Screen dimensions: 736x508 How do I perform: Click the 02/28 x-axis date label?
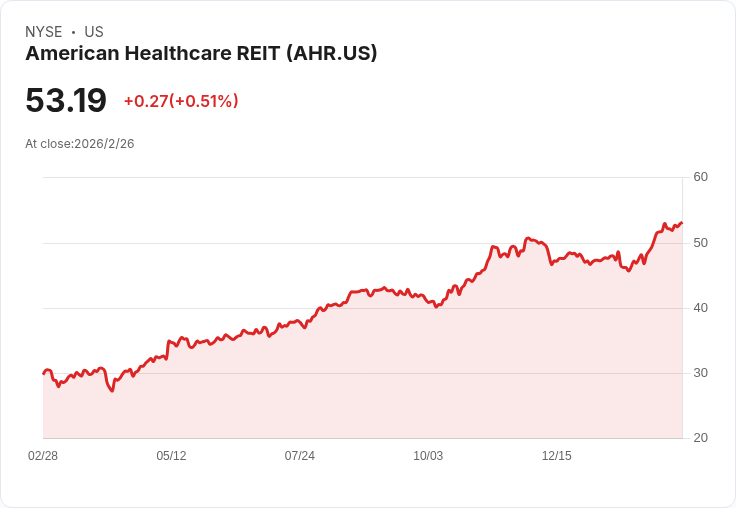43,455
